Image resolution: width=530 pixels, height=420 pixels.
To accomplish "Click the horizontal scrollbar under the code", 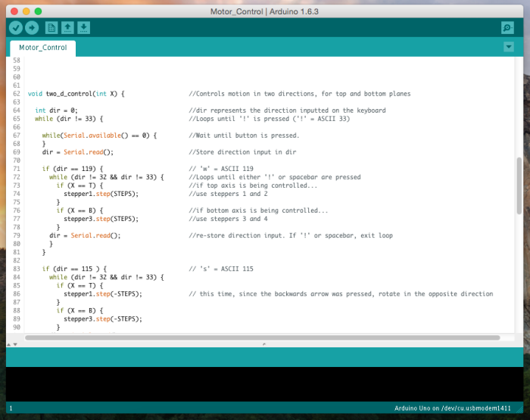I will 262,338.
